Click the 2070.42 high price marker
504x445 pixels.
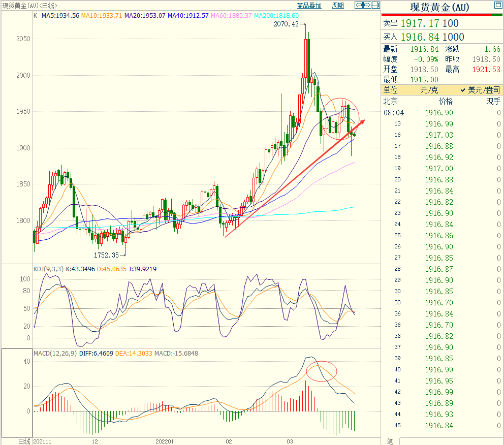(x=286, y=24)
